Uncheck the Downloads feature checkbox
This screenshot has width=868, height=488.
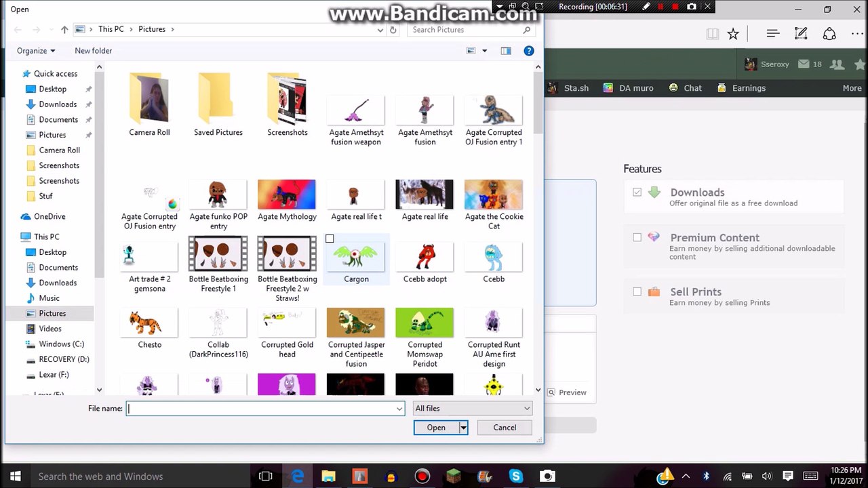tap(637, 192)
